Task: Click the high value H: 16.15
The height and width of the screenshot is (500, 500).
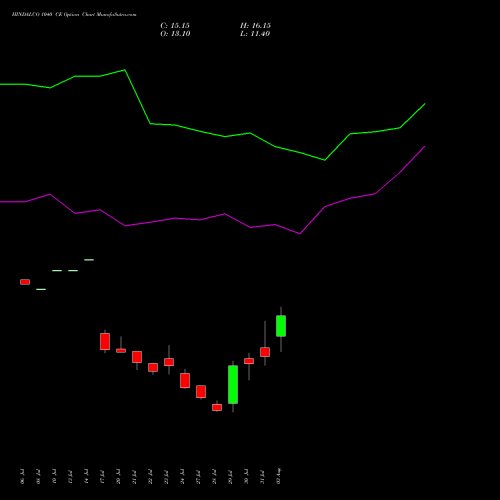Action: 255,26
